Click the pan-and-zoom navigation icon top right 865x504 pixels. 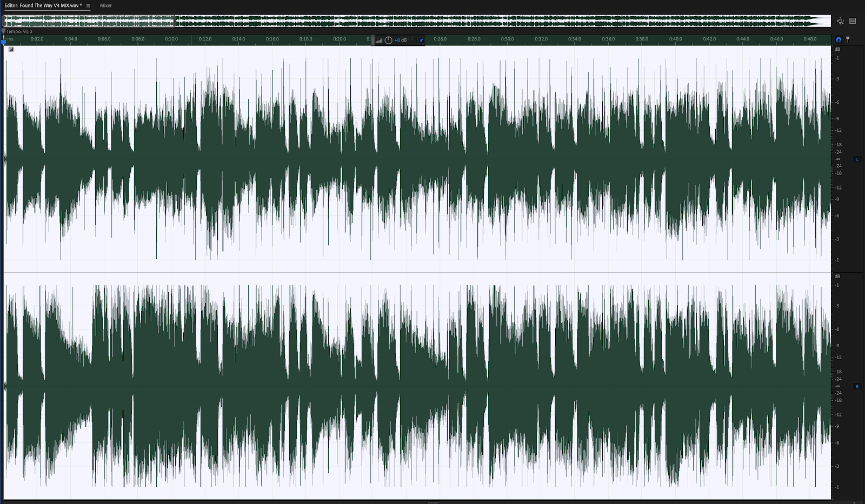[840, 21]
